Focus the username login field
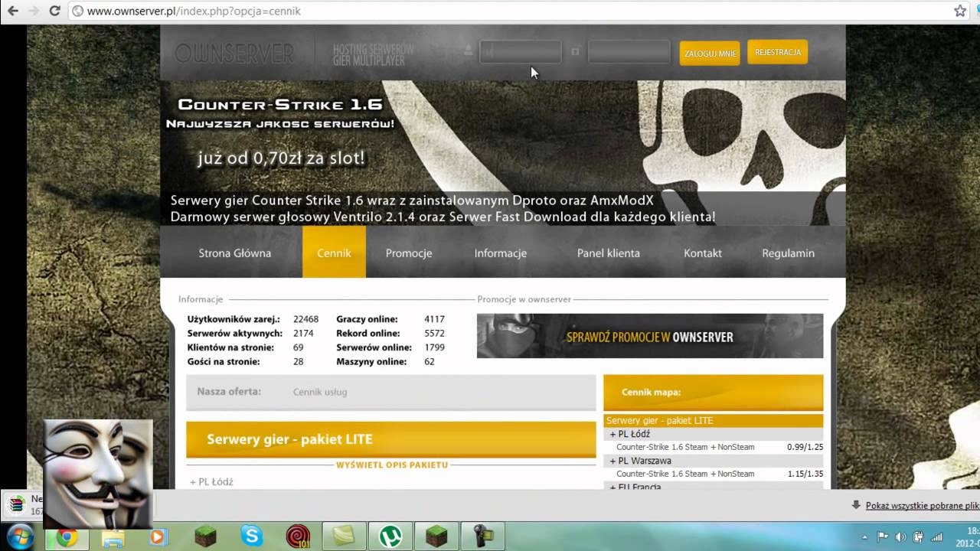Image resolution: width=980 pixels, height=551 pixels. click(521, 52)
